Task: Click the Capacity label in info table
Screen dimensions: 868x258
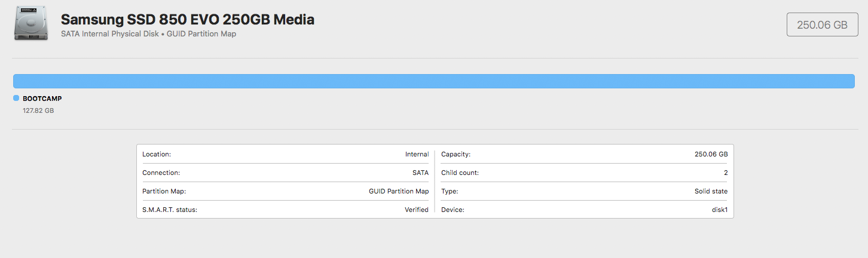Action: tap(456, 154)
